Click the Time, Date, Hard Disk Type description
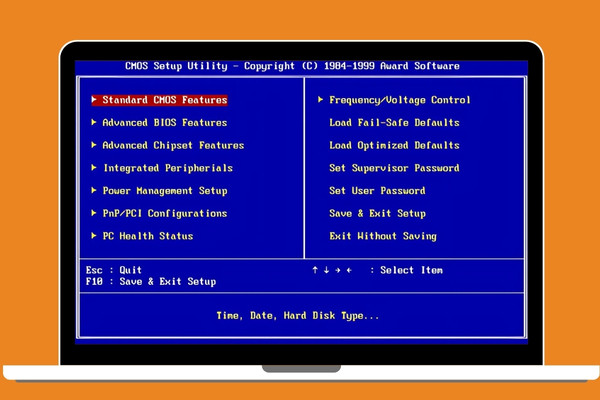600x400 pixels. click(x=298, y=316)
